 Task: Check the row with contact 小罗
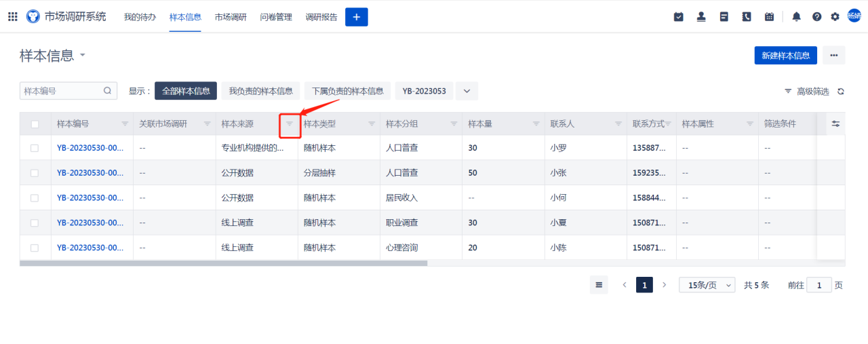click(x=35, y=148)
